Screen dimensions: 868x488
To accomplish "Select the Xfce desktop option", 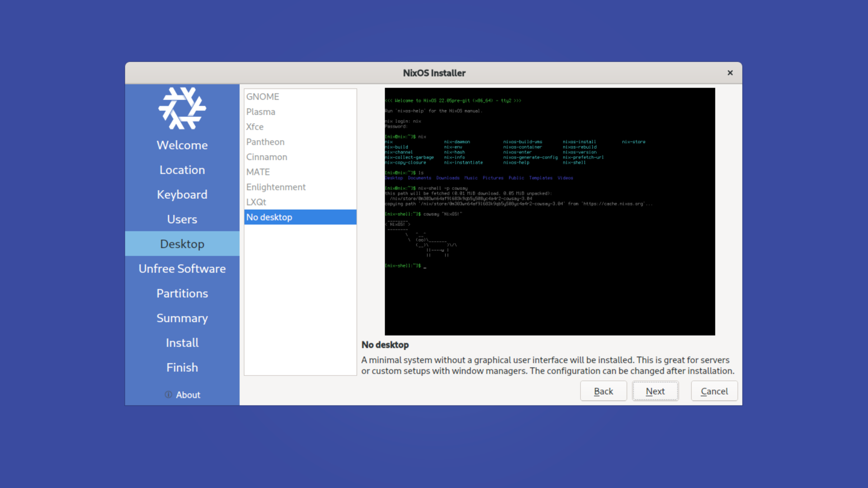I will coord(255,127).
